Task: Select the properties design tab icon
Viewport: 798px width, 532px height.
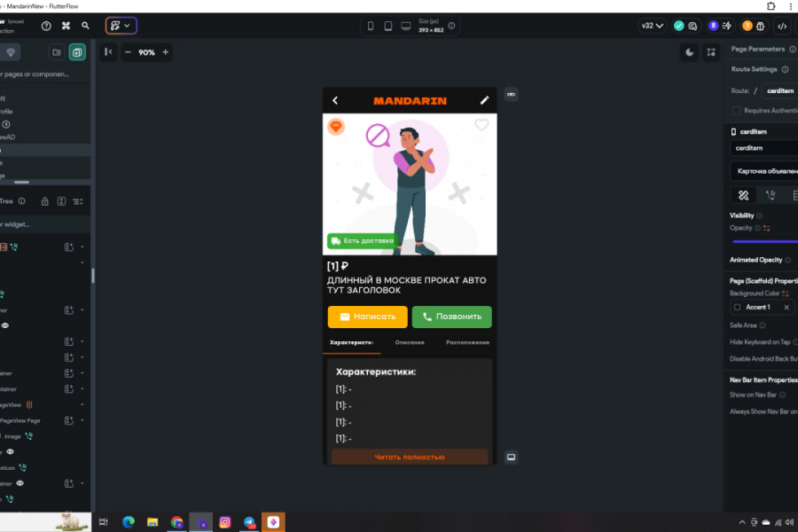Action: click(x=744, y=195)
